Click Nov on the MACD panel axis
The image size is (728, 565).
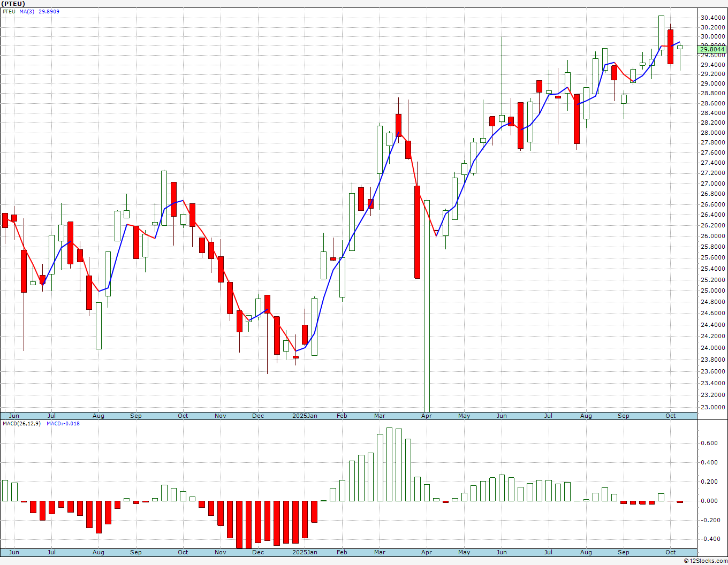(x=220, y=552)
